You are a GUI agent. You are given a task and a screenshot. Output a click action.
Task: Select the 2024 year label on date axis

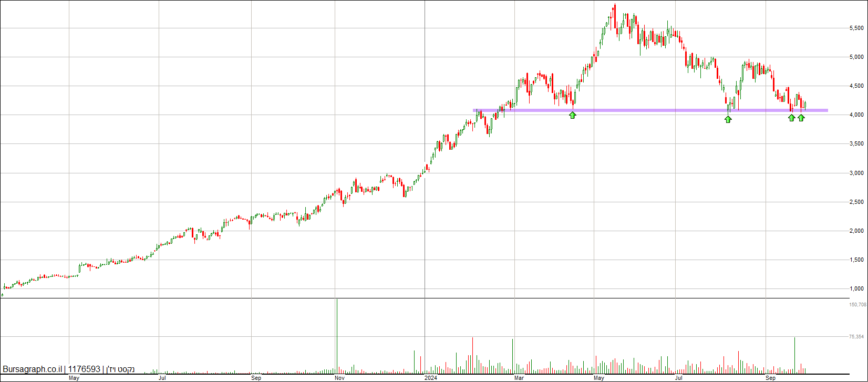point(430,378)
